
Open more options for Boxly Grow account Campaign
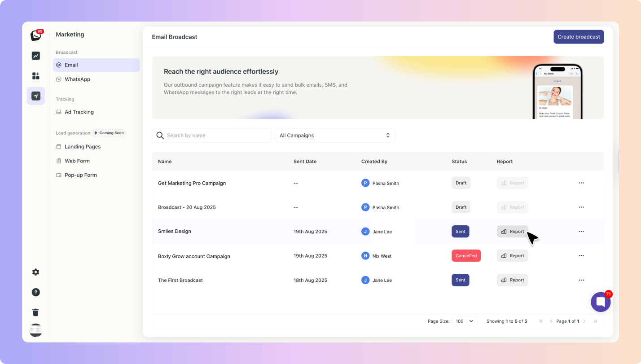click(581, 256)
